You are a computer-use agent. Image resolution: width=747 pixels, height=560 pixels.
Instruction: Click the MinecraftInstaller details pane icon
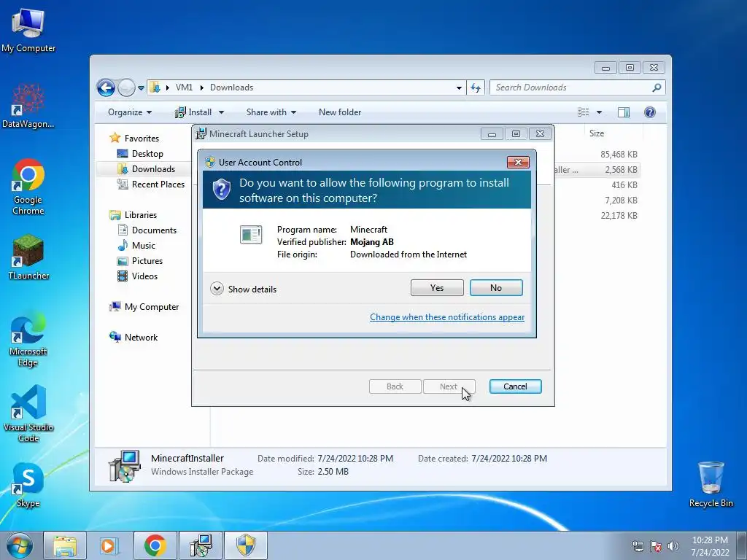pos(124,466)
